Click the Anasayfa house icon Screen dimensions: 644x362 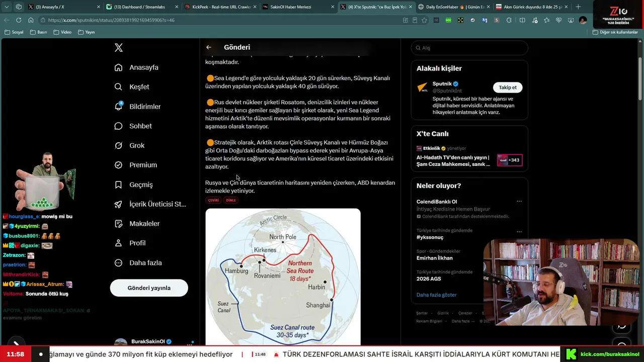118,67
